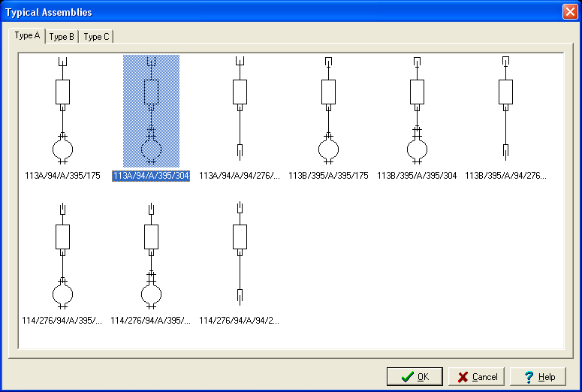The image size is (582, 392).
Task: Confirm selection with the OK button
Action: coord(415,376)
